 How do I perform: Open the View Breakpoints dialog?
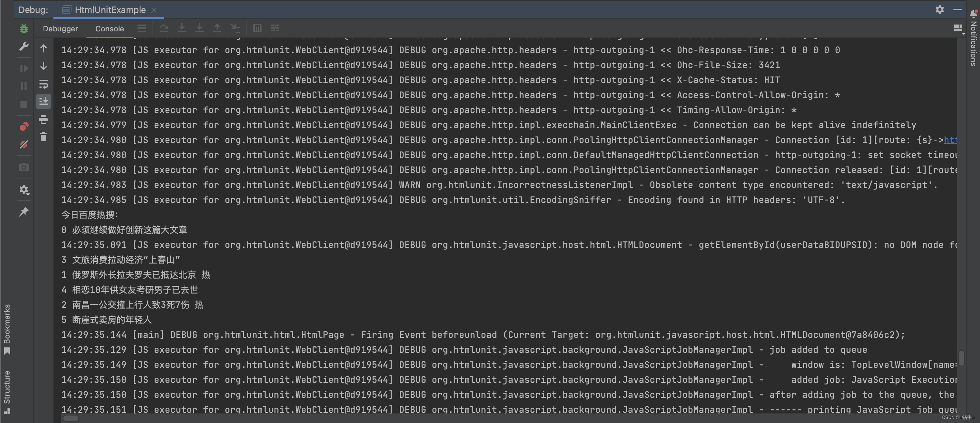tap(23, 126)
